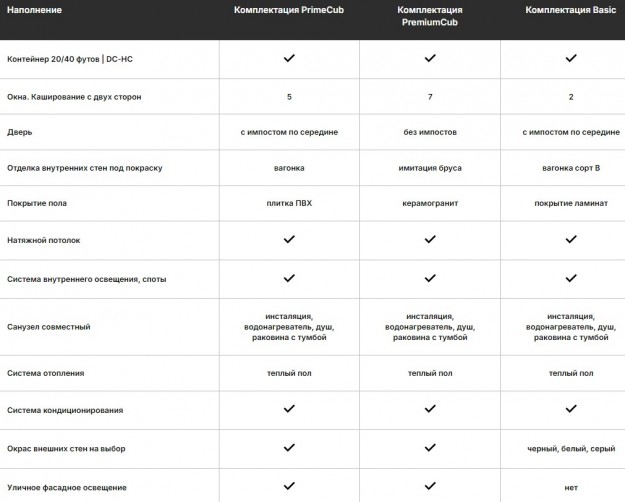This screenshot has height=502, width=625.
Task: Click PremiumCub checkmark for Система внутреннего освещения
Action: click(430, 278)
